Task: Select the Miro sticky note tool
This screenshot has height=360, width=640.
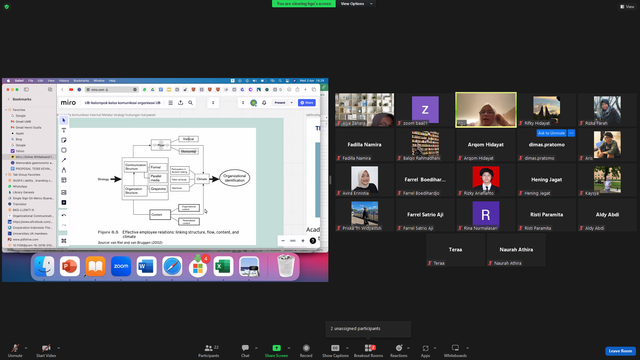Action: pyautogui.click(x=64, y=140)
